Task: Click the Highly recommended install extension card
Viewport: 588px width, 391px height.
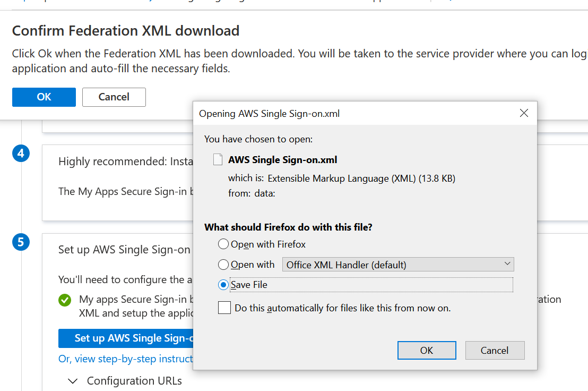Action: [118, 183]
